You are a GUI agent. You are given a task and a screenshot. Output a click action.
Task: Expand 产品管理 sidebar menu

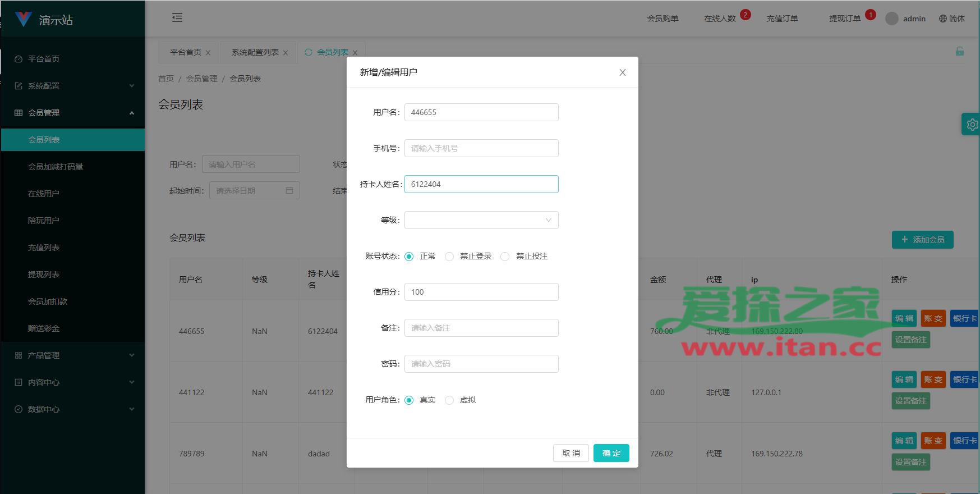tap(73, 355)
